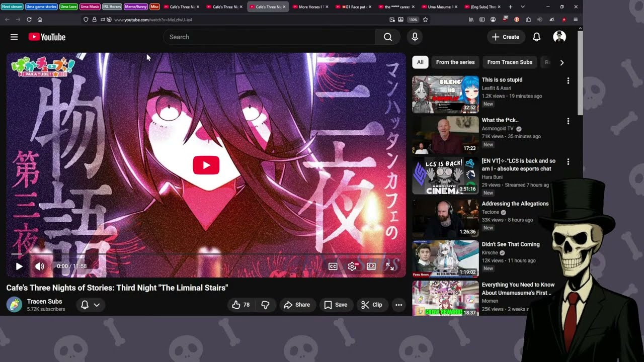This screenshot has width=644, height=362.
Task: Dislike the video
Action: pyautogui.click(x=266, y=305)
